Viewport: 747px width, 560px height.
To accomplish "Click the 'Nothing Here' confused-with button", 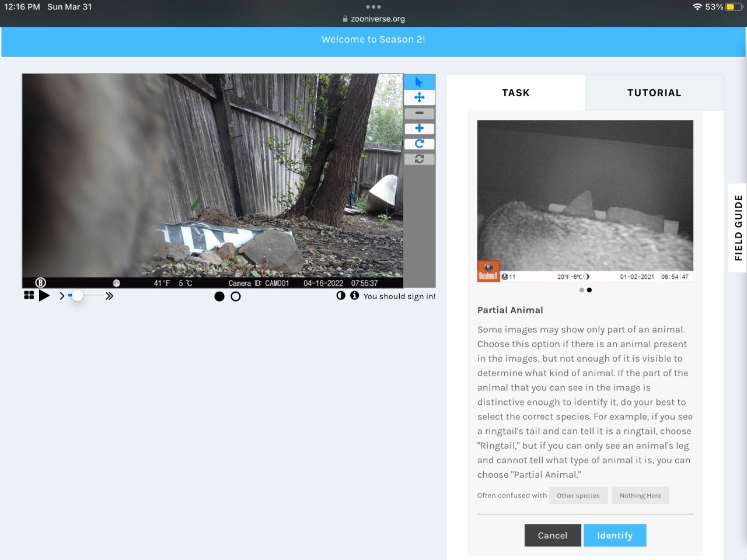I will [640, 495].
